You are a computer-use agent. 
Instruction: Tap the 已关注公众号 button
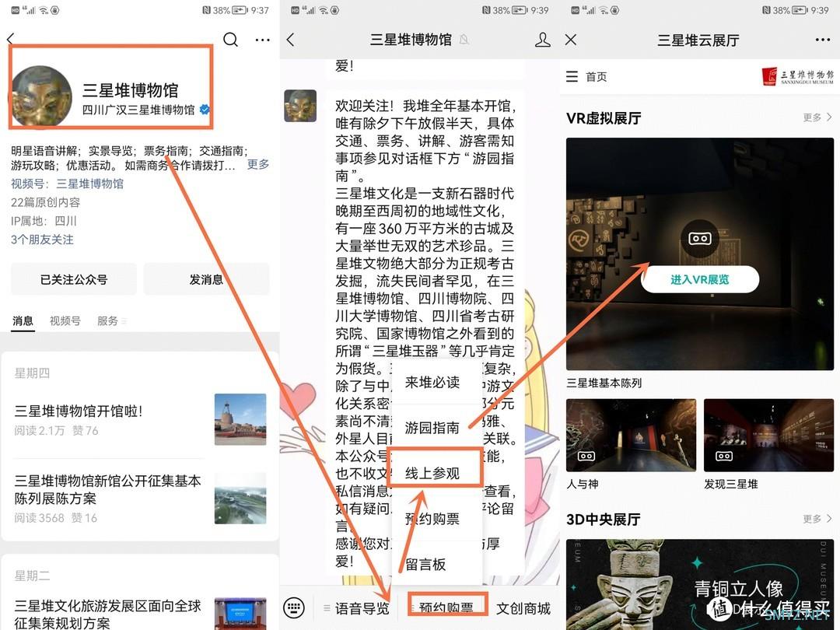[x=74, y=279]
